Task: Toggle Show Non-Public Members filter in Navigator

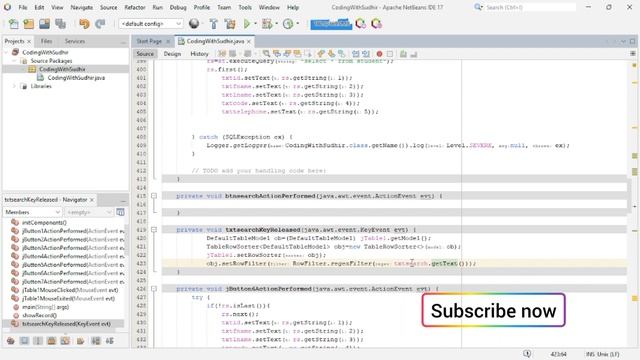Action: pyautogui.click(x=51, y=341)
